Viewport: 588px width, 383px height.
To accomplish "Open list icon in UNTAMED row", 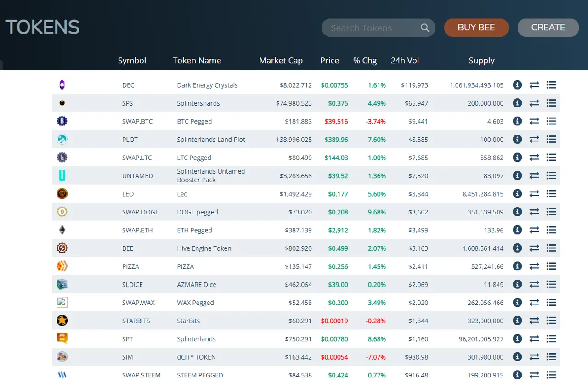I will 551,175.
